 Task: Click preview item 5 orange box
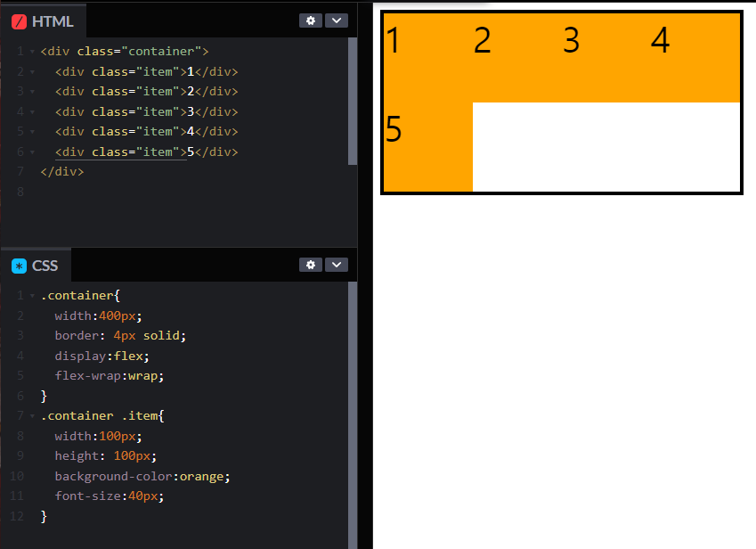tap(428, 147)
